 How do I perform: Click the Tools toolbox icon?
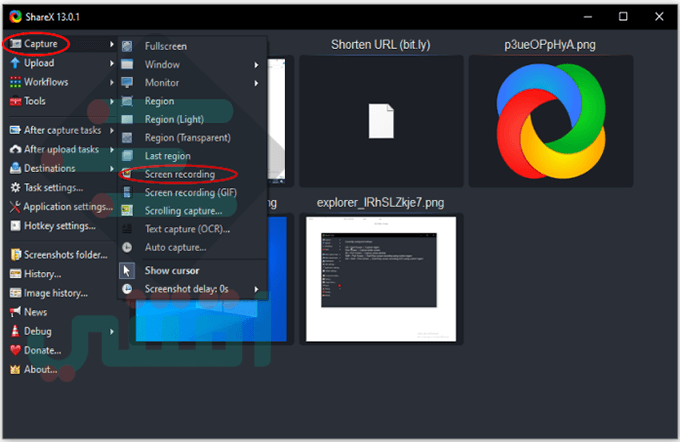[x=15, y=101]
